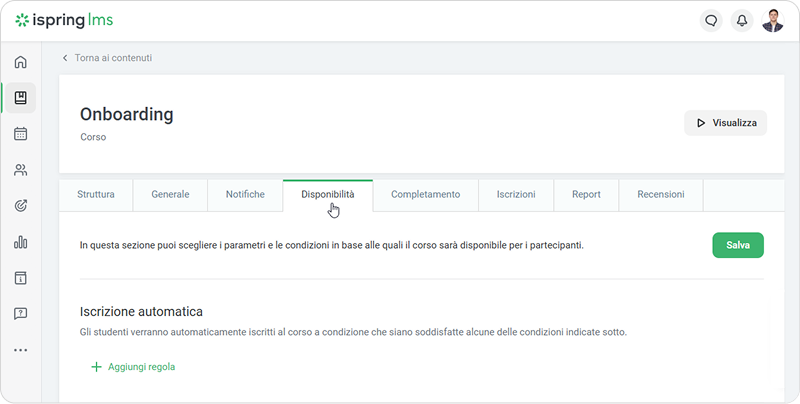This screenshot has height=404, width=800.
Task: Open the bar chart reports icon
Action: (x=20, y=242)
